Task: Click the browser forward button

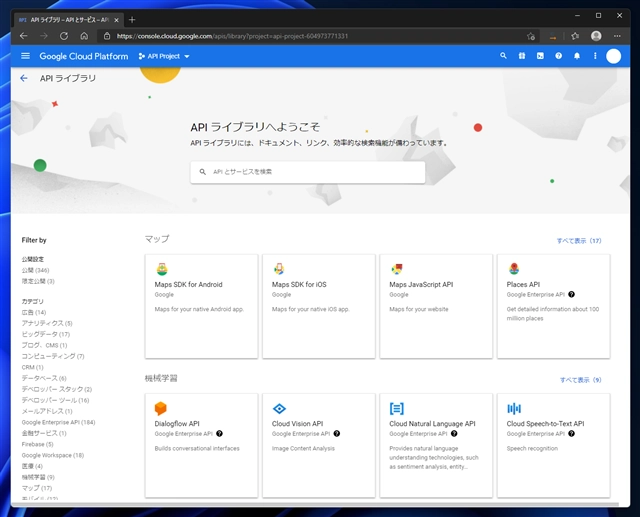Action: (x=44, y=36)
